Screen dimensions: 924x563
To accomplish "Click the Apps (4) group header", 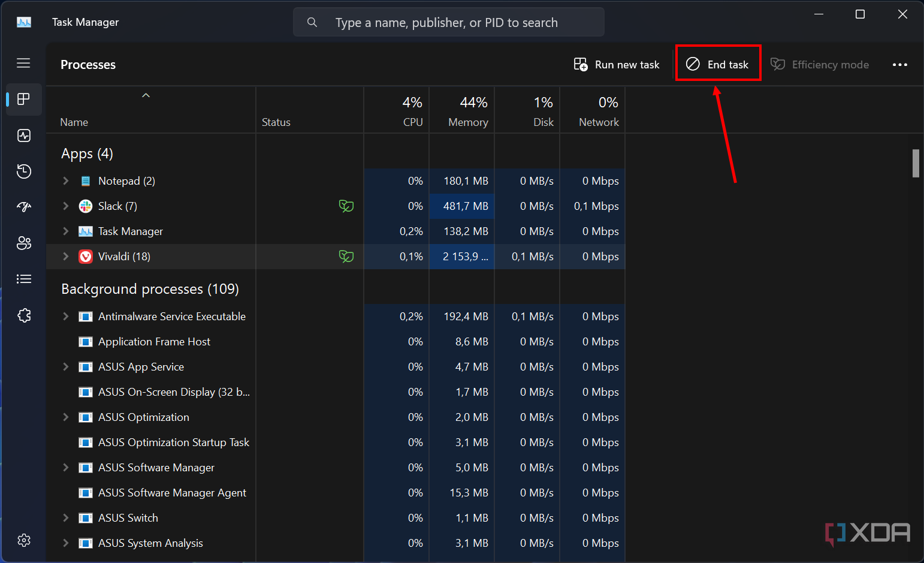I will (x=87, y=153).
